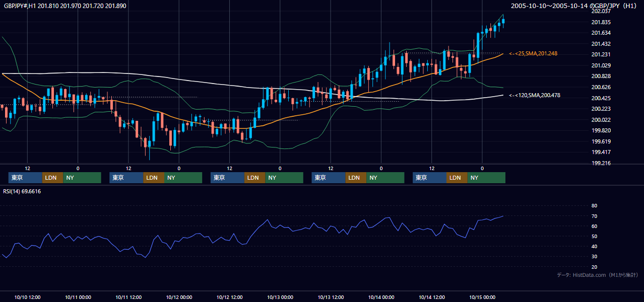The height and width of the screenshot is (302, 644).
Task: Click the 200.828 price axis label
Action: pos(601,77)
